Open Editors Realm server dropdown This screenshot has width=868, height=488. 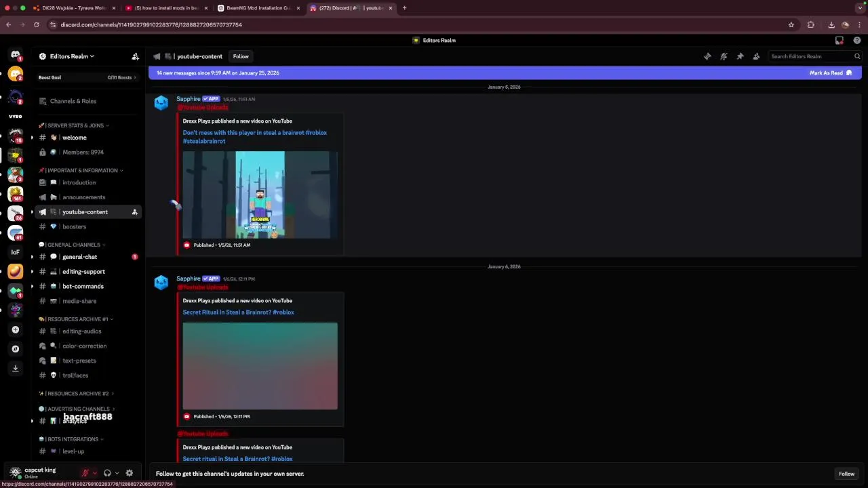click(72, 56)
